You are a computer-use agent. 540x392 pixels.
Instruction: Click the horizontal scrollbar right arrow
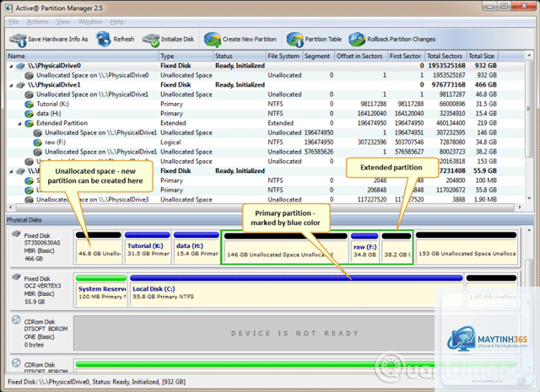click(x=520, y=207)
